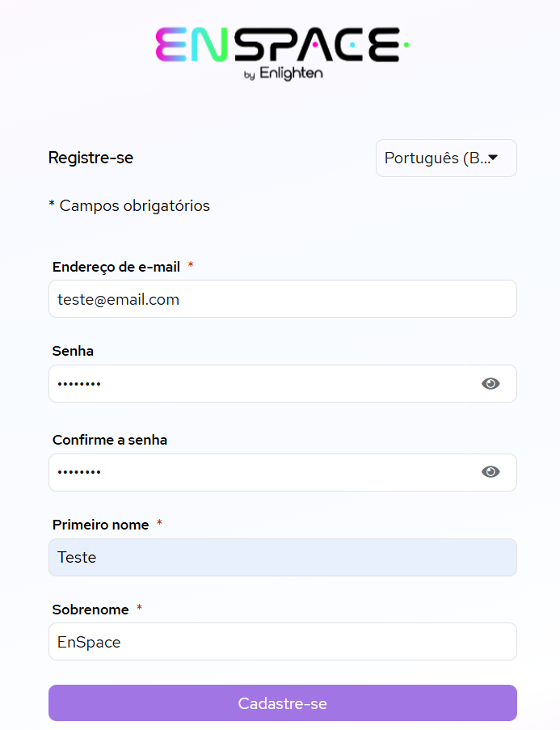Focus the Endereço de e-mail input field
Viewport: 560px width, 730px height.
[x=283, y=299]
